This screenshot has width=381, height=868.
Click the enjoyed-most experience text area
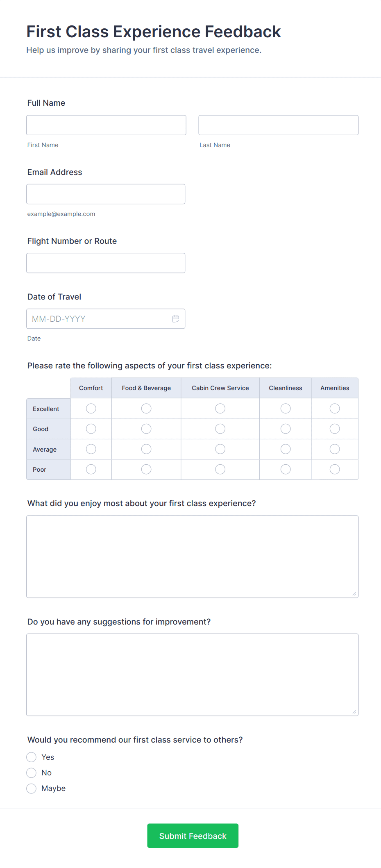(192, 557)
